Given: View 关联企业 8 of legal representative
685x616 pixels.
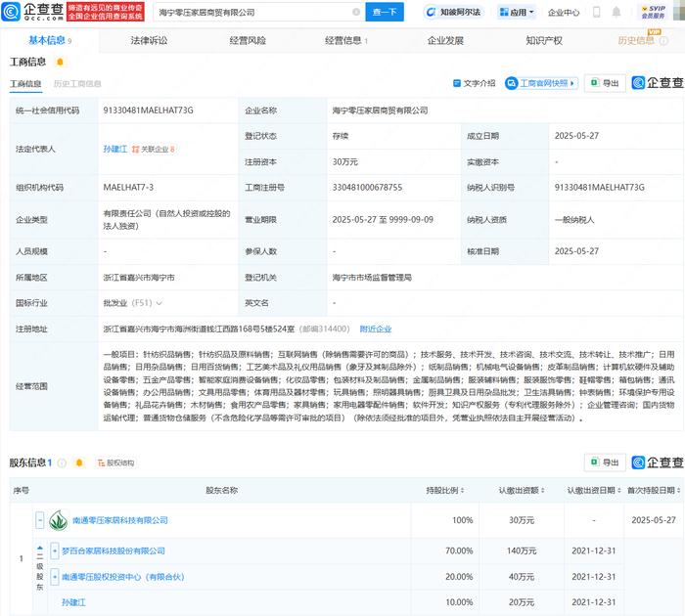Looking at the screenshot, I should (x=154, y=150).
